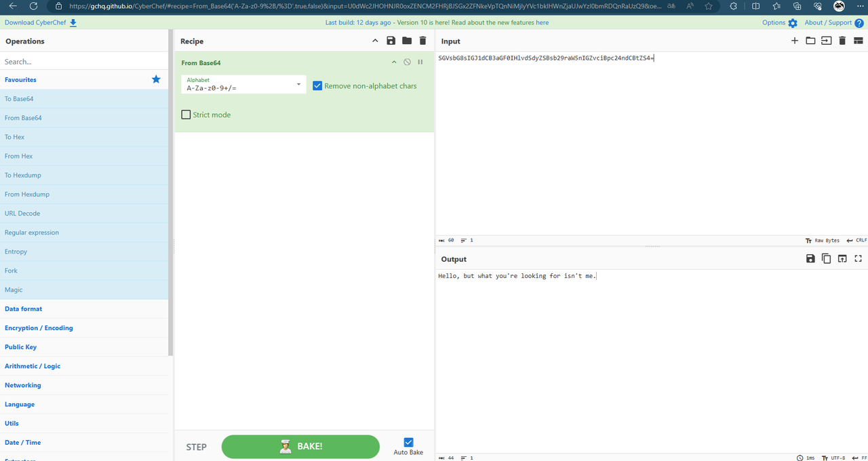
Task: Select Regular expression operation
Action: pos(84,233)
